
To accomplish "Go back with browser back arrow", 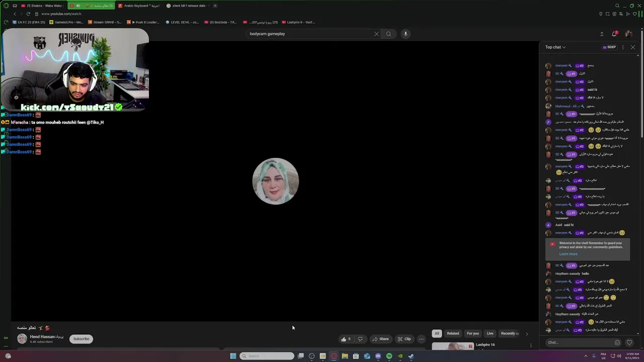I will pos(15,14).
